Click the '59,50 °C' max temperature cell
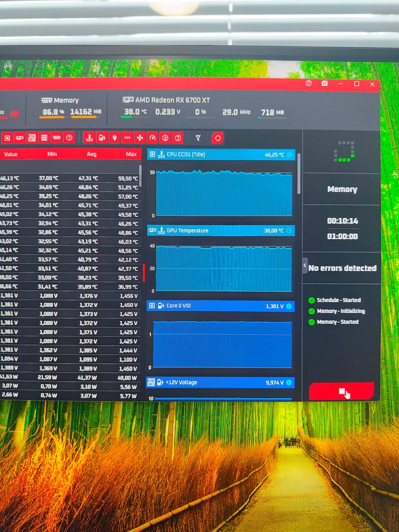This screenshot has height=532, width=399. (x=128, y=178)
